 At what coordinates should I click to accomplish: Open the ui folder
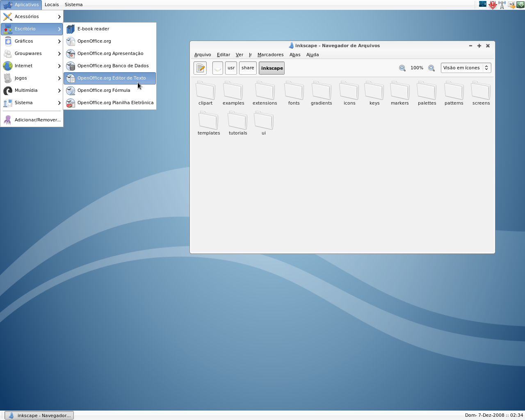[264, 123]
